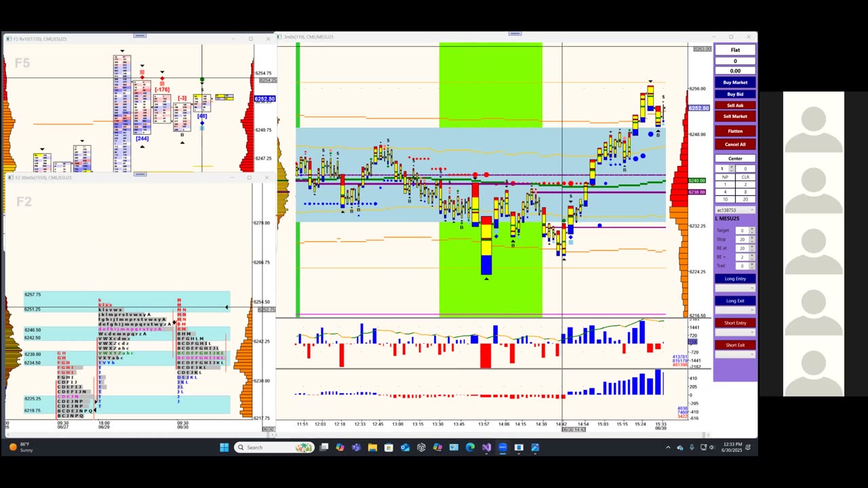Open the Photos app icon in the taskbar

point(535,447)
